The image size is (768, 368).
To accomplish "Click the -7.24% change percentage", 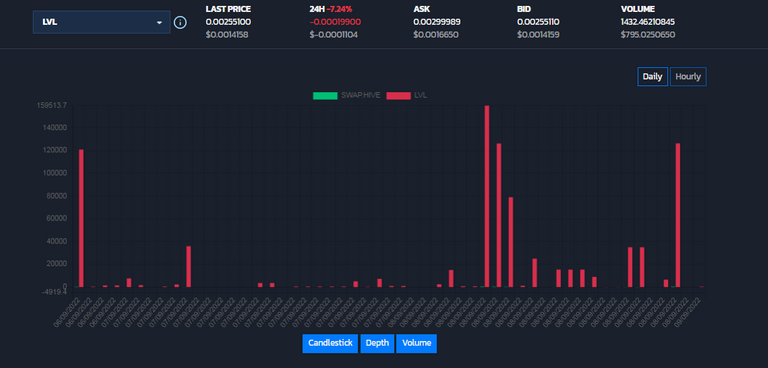I will (x=339, y=9).
